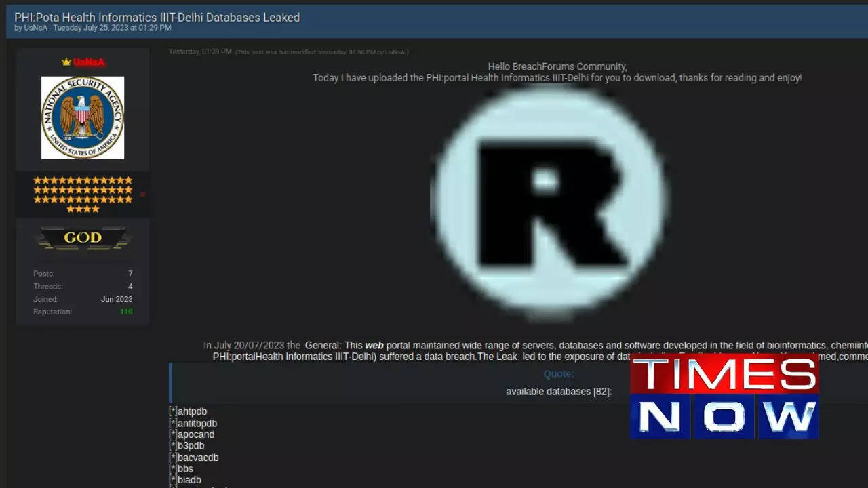Image resolution: width=868 pixels, height=488 pixels.
Task: Click the bottom short row of stars
Action: [x=83, y=209]
